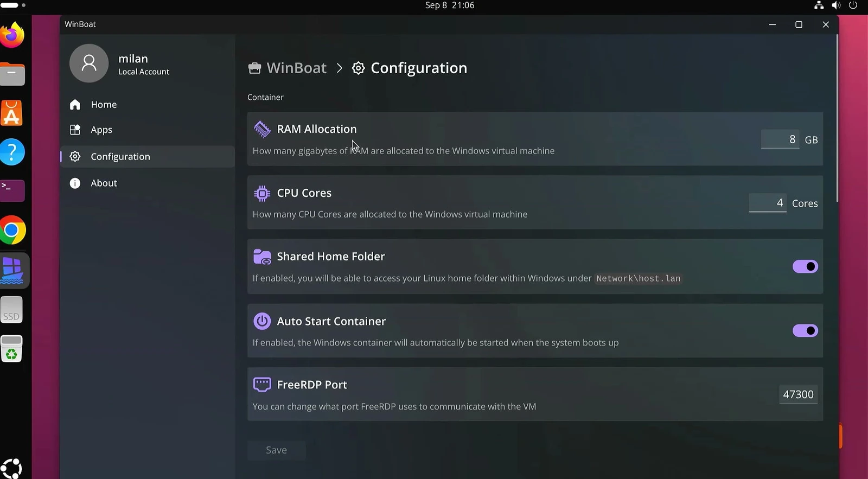Toggle the Auto Start Container switch
Image resolution: width=868 pixels, height=479 pixels.
[805, 331]
